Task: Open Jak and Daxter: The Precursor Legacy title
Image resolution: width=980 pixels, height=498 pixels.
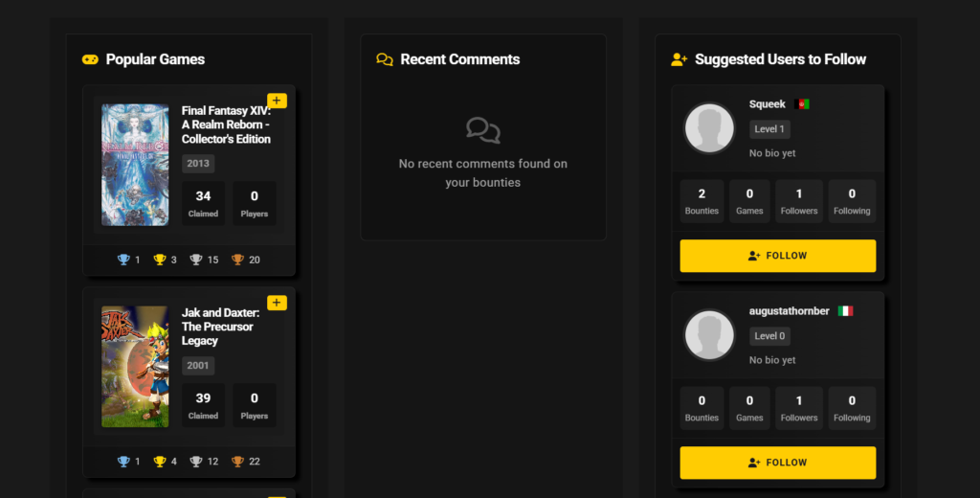Action: pyautogui.click(x=221, y=327)
